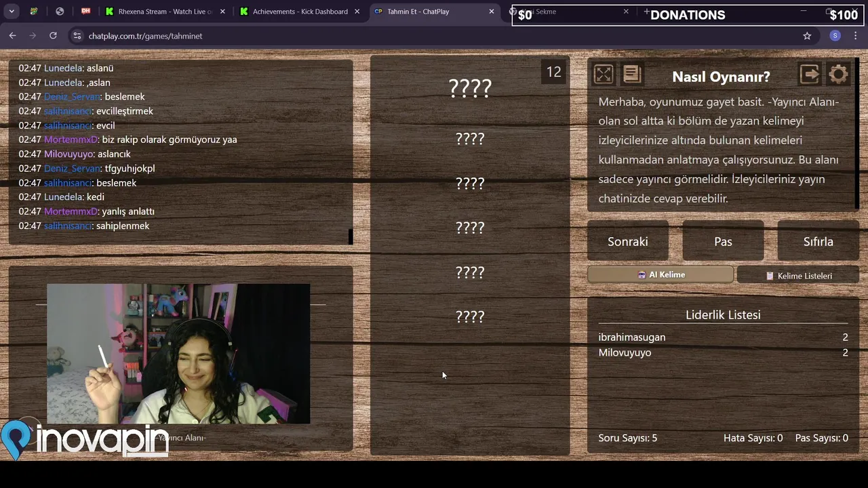Click Pas Sayısı: 0 counter
The width and height of the screenshot is (868, 488).
(x=821, y=438)
